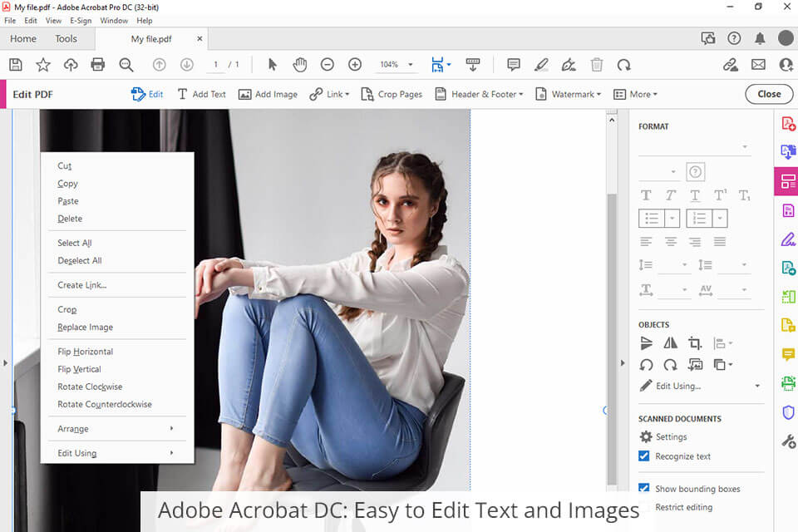Open the find text magnifier
Screen dimensions: 798x532
pos(126,65)
